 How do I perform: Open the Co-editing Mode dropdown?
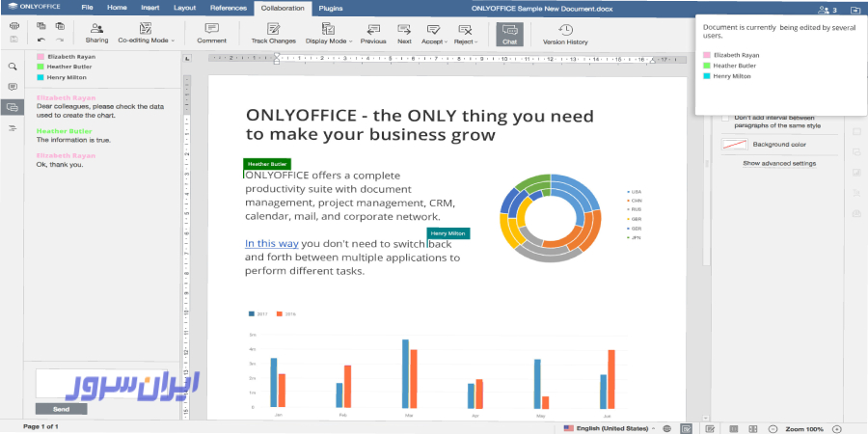point(146,33)
